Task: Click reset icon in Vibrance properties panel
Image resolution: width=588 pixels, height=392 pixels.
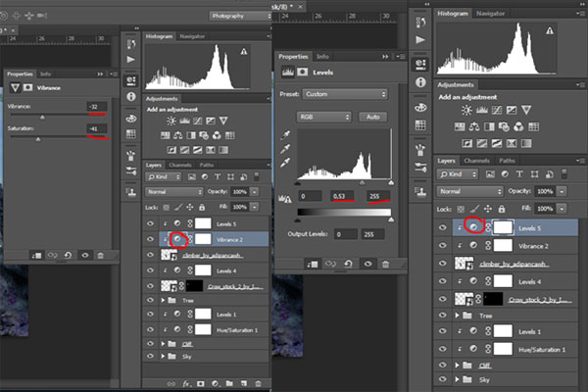Action: pos(66,253)
